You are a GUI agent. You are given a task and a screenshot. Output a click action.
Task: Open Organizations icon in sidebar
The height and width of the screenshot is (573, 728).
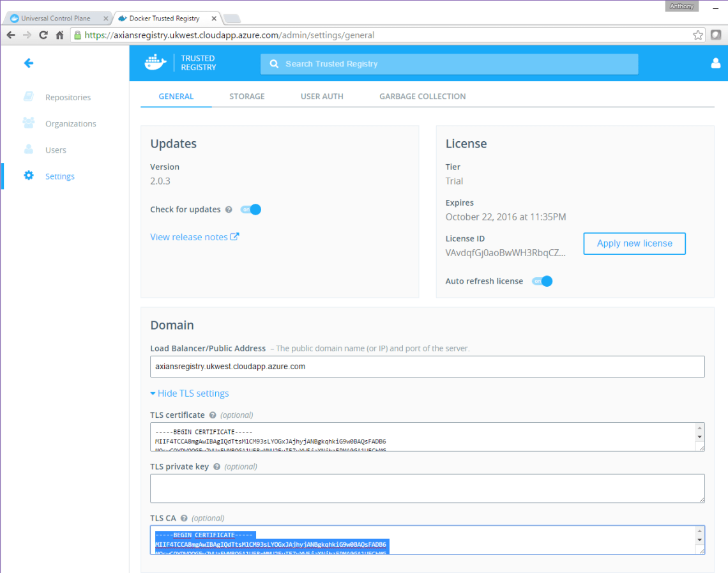pos(29,123)
